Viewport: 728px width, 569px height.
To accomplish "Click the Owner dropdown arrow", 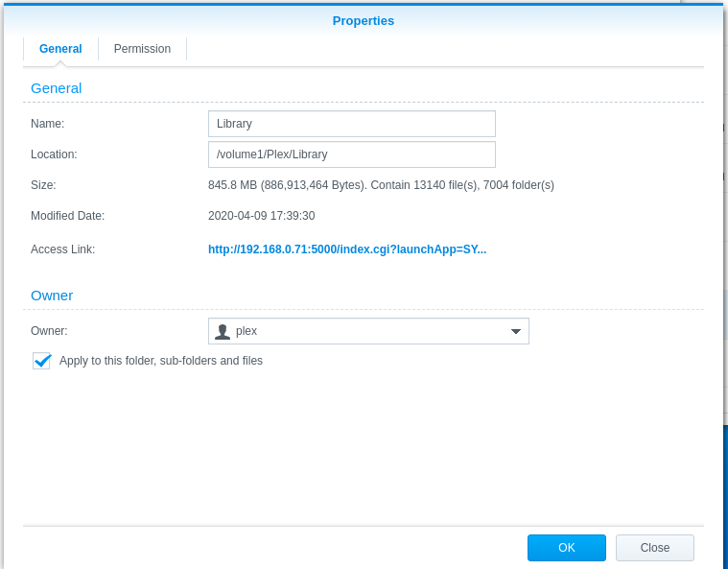I will click(x=515, y=331).
